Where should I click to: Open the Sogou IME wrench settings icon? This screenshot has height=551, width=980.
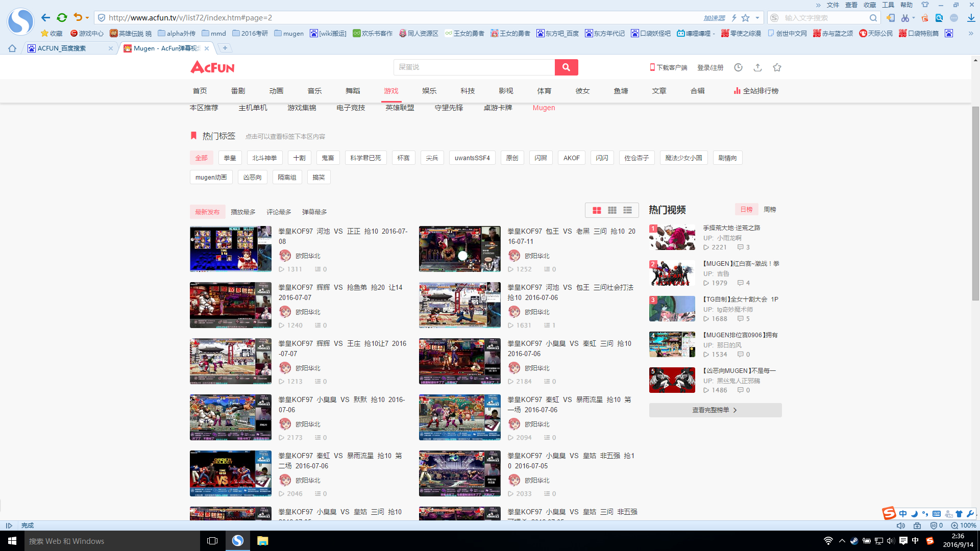point(970,514)
